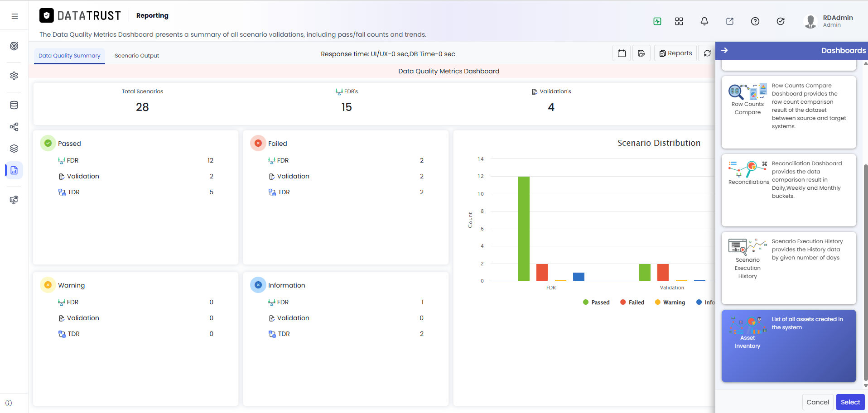Click the Failed TDR row

[x=346, y=192]
